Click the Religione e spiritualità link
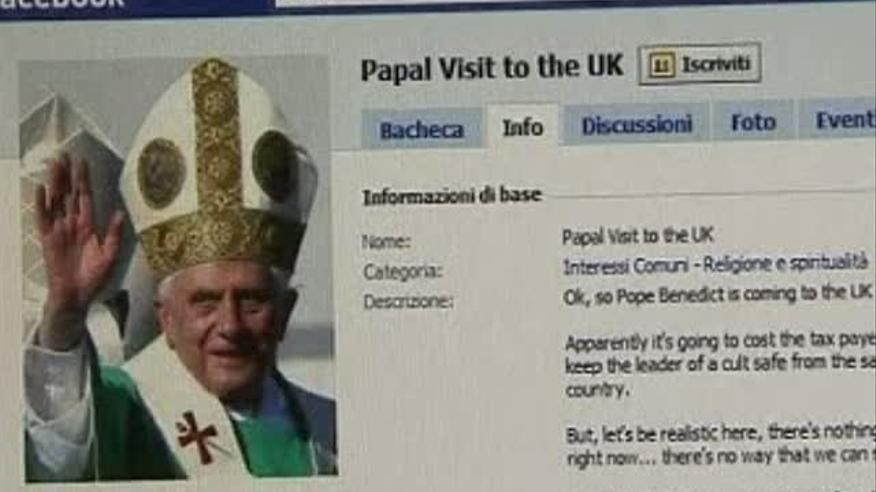The image size is (876, 492). click(x=785, y=262)
